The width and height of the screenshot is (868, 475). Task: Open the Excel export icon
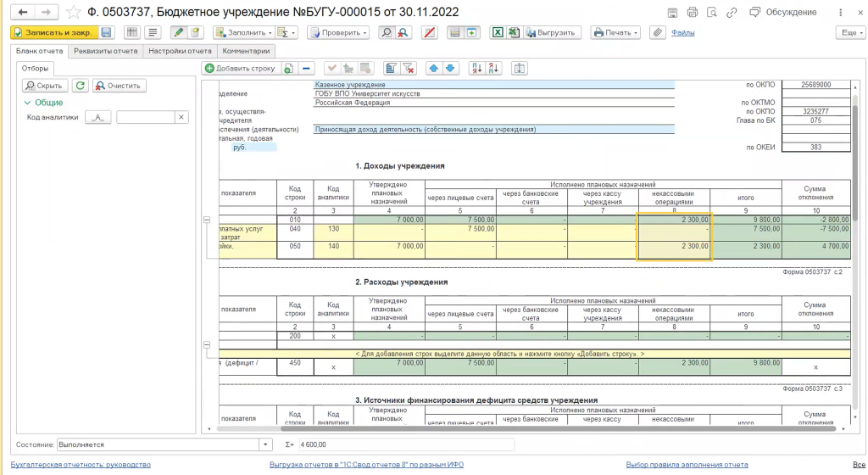[x=499, y=32]
